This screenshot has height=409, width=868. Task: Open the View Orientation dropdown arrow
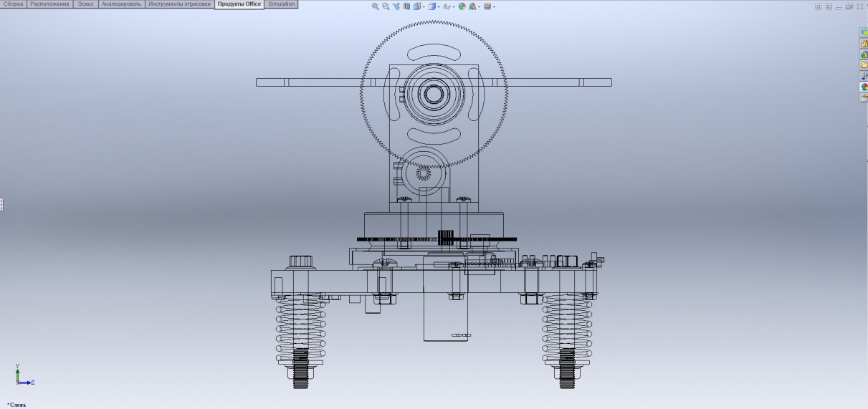[424, 7]
